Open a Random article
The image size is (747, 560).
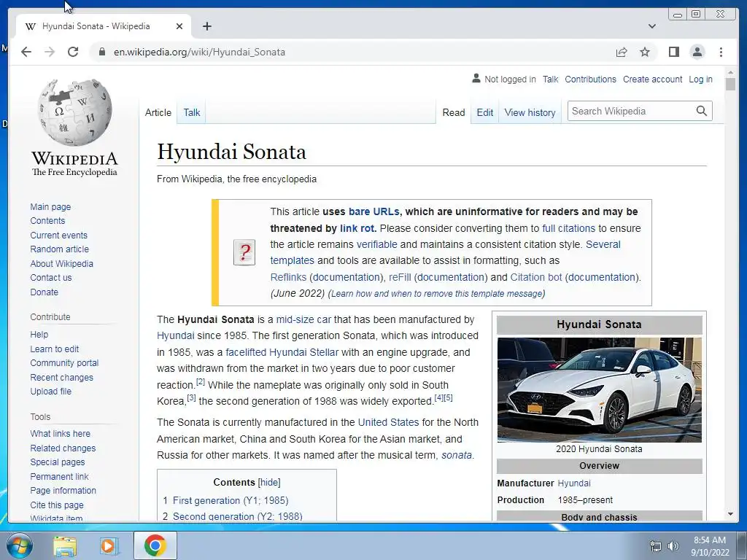60,249
